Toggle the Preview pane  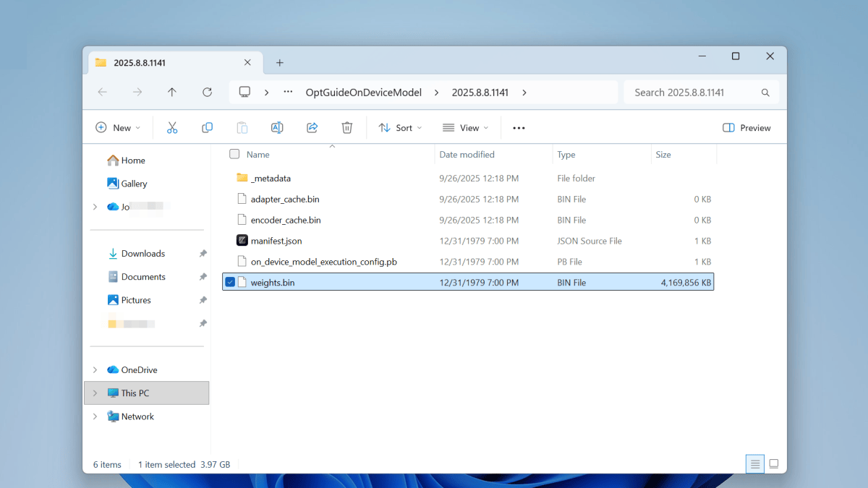(x=747, y=128)
